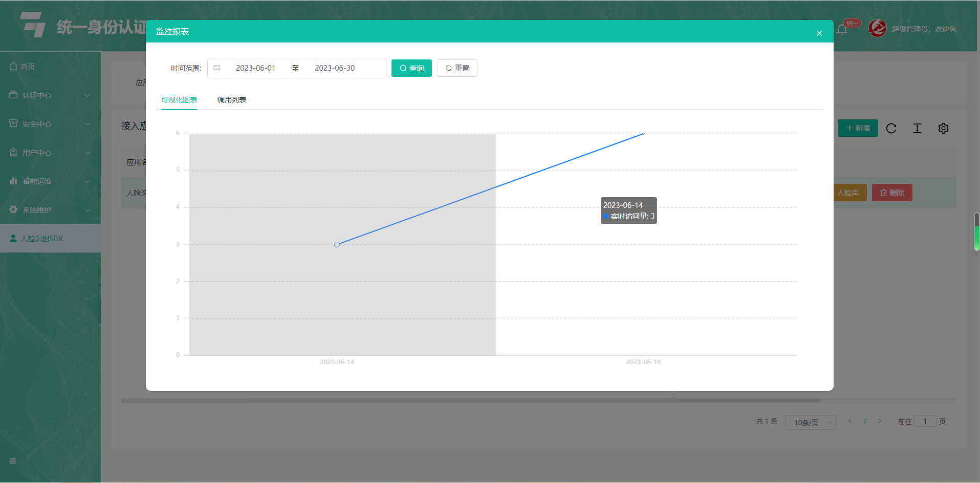Click the 前往 page number input
Image resolution: width=980 pixels, height=483 pixels.
click(925, 421)
